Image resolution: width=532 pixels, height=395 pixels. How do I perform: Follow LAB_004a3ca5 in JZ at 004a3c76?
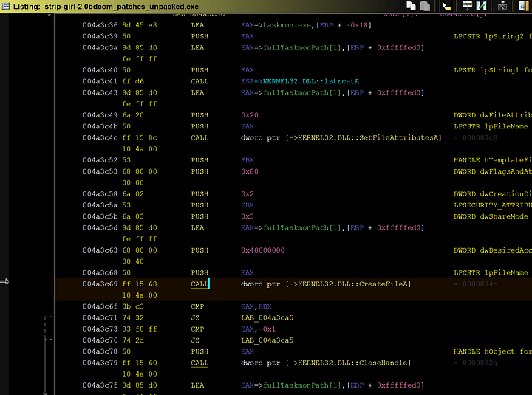pyautogui.click(x=267, y=340)
